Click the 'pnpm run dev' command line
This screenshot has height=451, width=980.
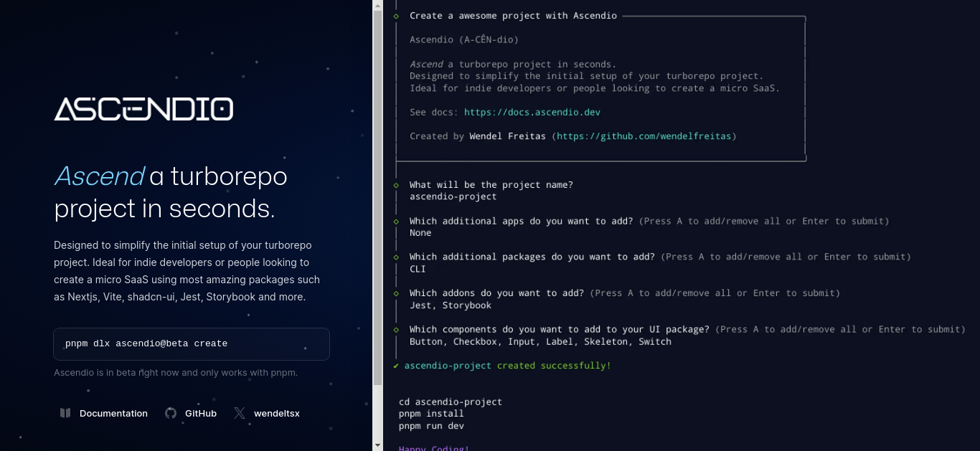click(431, 426)
